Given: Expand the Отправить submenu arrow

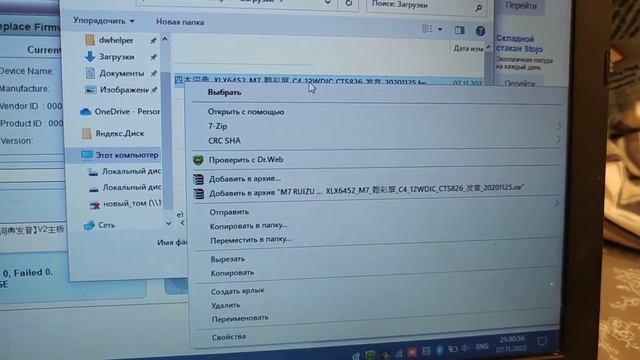Looking at the screenshot, I should 557,203.
